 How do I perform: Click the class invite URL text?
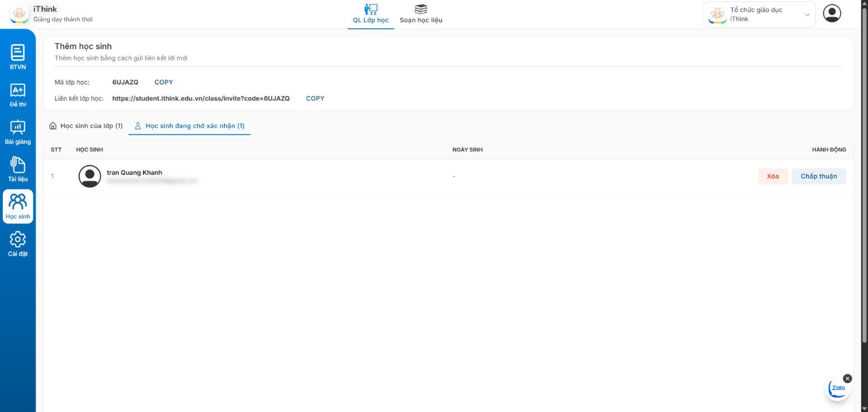click(201, 99)
